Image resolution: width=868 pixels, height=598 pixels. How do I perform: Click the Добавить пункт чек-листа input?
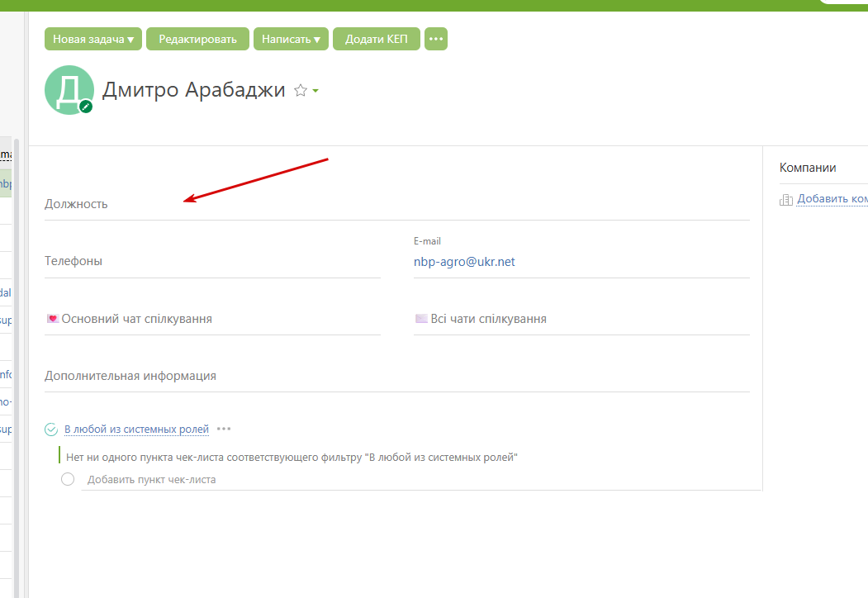420,480
